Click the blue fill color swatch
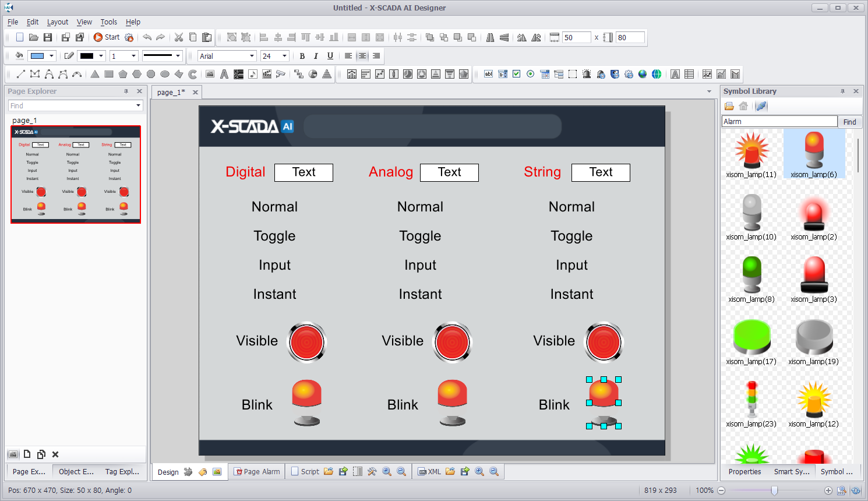 [x=37, y=56]
